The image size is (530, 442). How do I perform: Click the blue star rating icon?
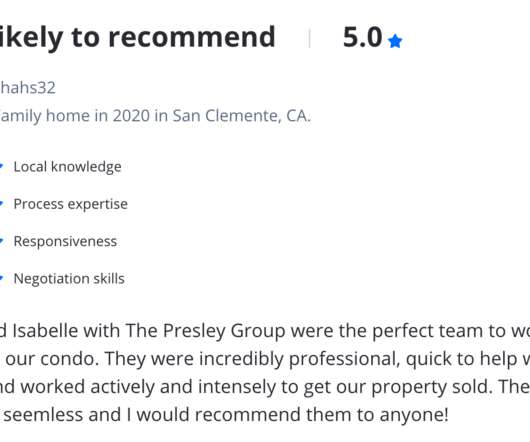coord(395,41)
